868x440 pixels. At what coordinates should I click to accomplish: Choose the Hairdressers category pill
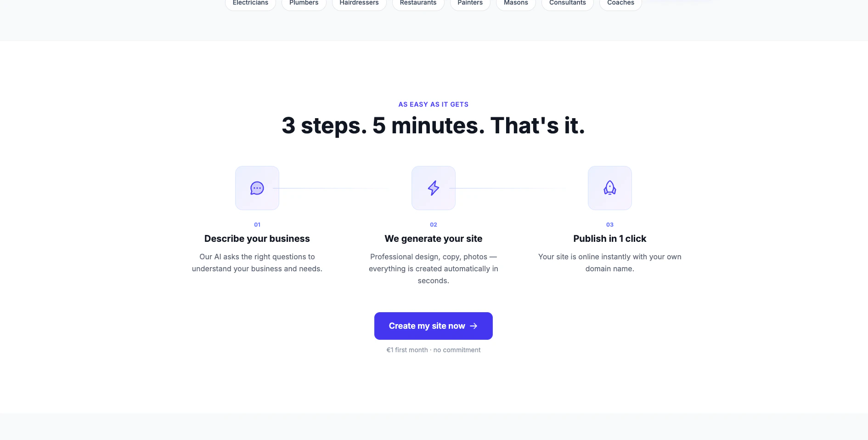click(359, 3)
